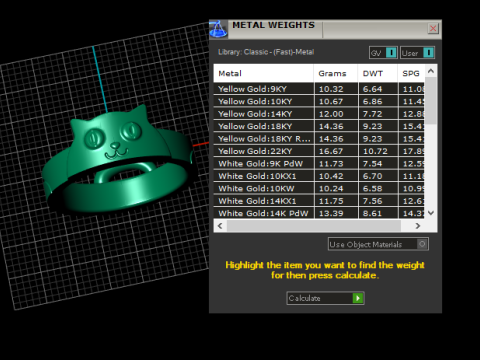
Task: Sort by the DWT column header
Action: pos(378,73)
